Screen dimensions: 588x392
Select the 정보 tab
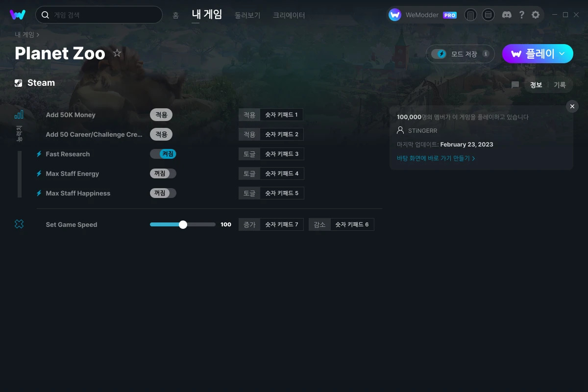click(536, 85)
